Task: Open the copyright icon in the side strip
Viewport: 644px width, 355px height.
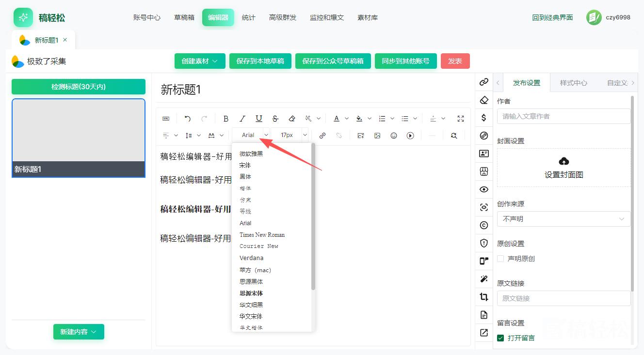Action: point(484,225)
